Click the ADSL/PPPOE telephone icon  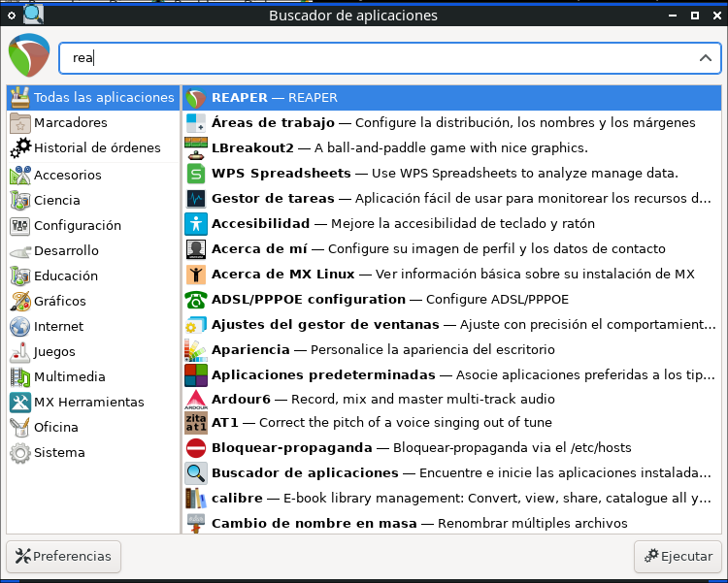pos(195,300)
